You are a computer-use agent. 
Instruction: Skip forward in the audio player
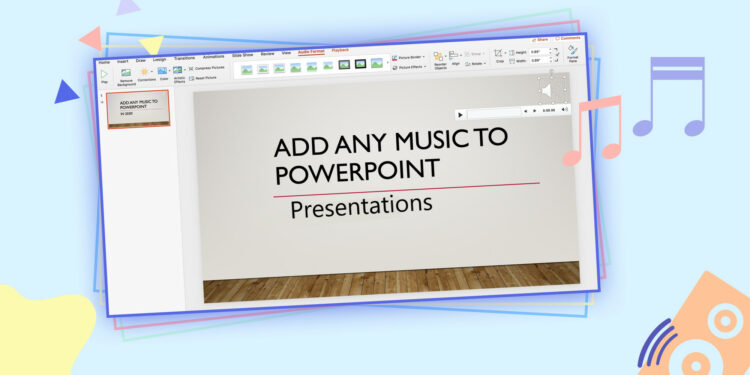tap(534, 110)
